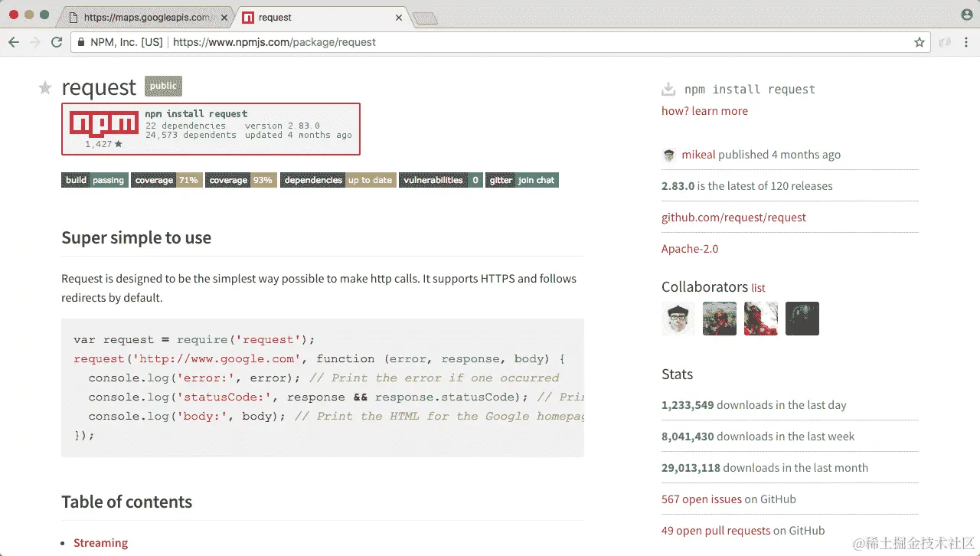
Task: Click the gitter join chat badge
Action: pos(522,180)
